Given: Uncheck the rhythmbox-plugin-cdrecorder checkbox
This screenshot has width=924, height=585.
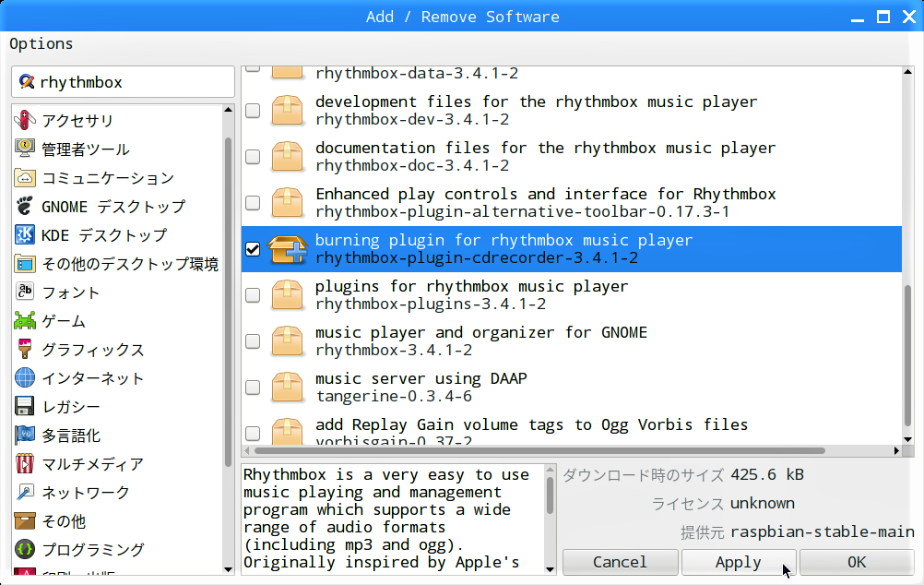Looking at the screenshot, I should tap(253, 249).
